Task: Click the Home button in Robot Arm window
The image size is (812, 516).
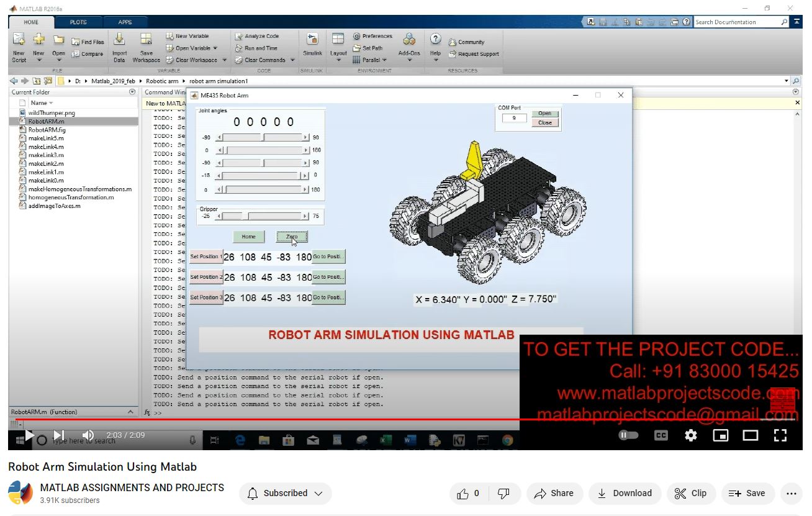Action: tap(248, 237)
